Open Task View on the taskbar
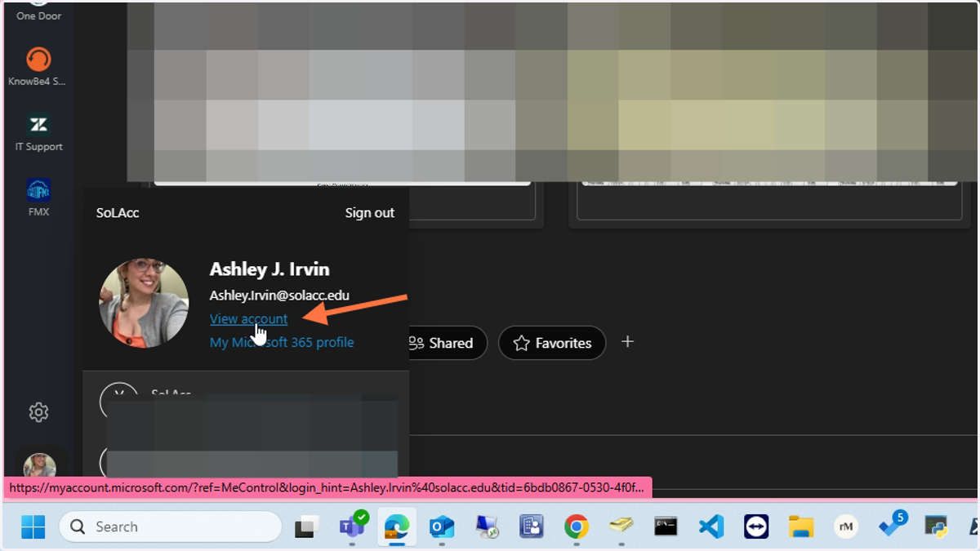Viewport: 980px width, 551px height. [x=306, y=527]
